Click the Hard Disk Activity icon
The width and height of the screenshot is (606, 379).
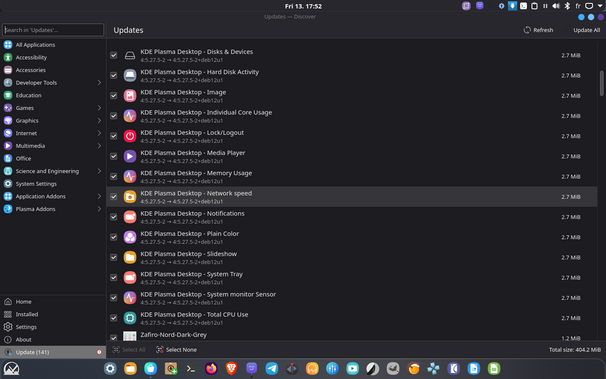click(x=130, y=75)
